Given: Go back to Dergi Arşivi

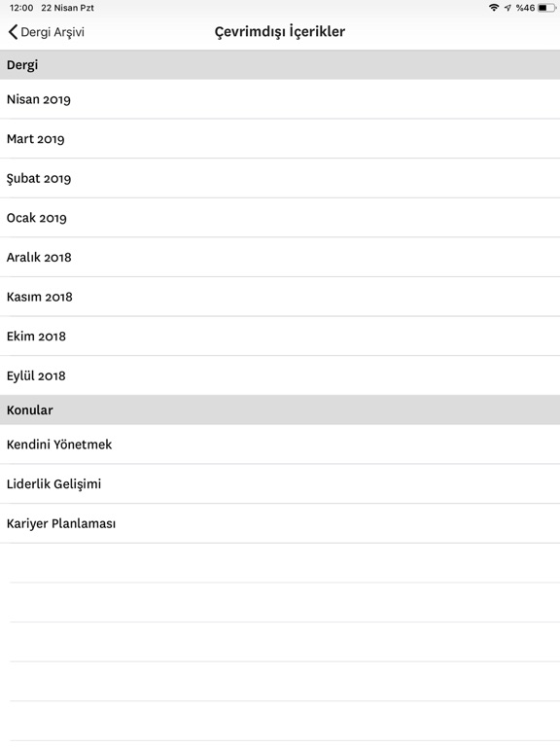Looking at the screenshot, I should (x=47, y=32).
